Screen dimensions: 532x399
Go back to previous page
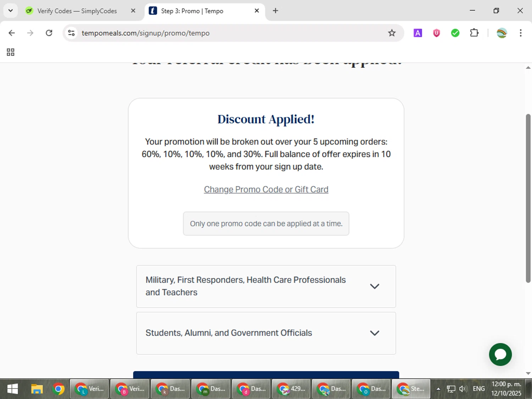pyautogui.click(x=12, y=33)
